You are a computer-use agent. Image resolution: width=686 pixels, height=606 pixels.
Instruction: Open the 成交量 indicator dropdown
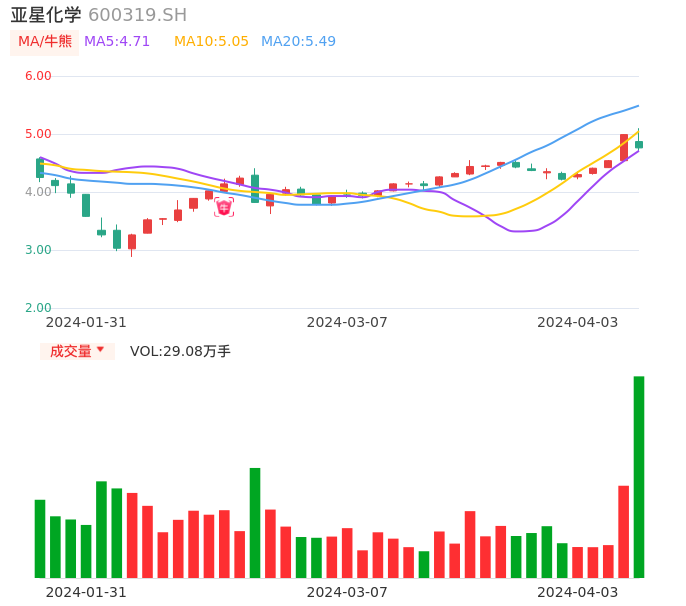click(x=77, y=351)
